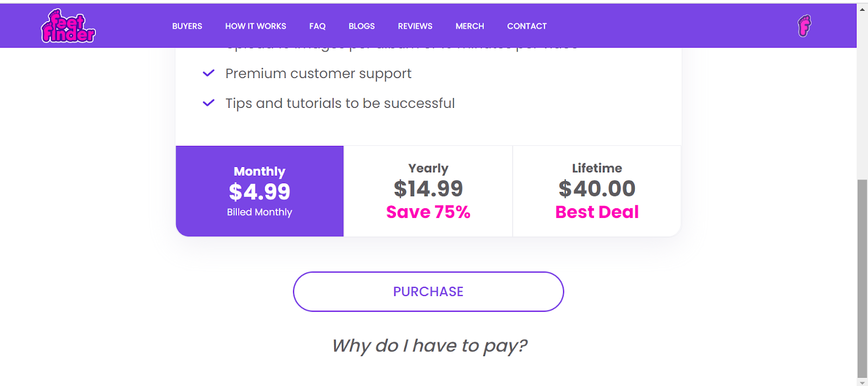Choose the Lifetime $40.00 plan
This screenshot has width=868, height=386.
pos(597,191)
